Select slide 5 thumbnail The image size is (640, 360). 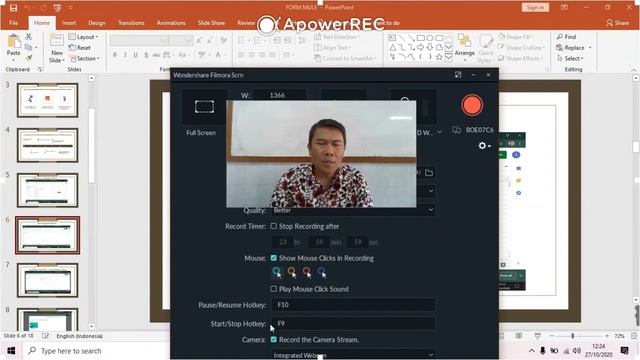pyautogui.click(x=47, y=190)
